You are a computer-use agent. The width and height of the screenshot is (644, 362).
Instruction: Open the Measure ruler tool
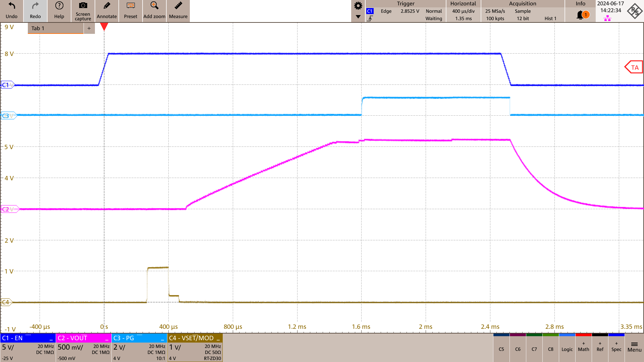pyautogui.click(x=178, y=6)
